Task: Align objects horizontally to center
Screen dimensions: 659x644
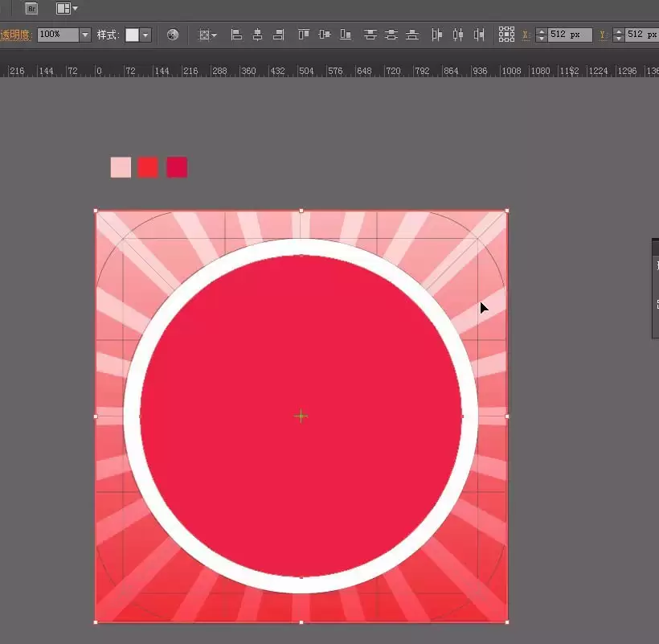Action: coord(258,35)
